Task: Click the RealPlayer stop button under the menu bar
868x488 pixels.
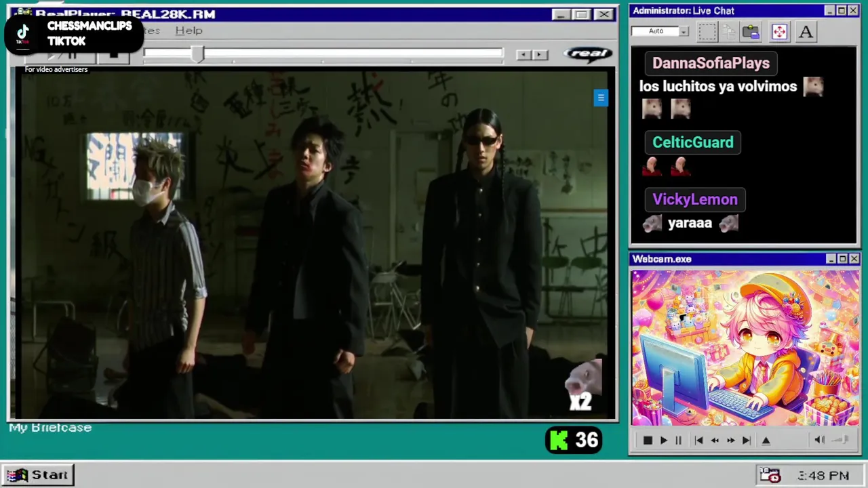Action: [113, 54]
